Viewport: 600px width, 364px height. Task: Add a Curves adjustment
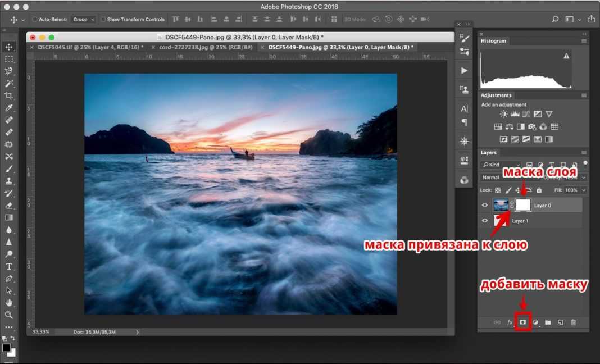[526, 114]
